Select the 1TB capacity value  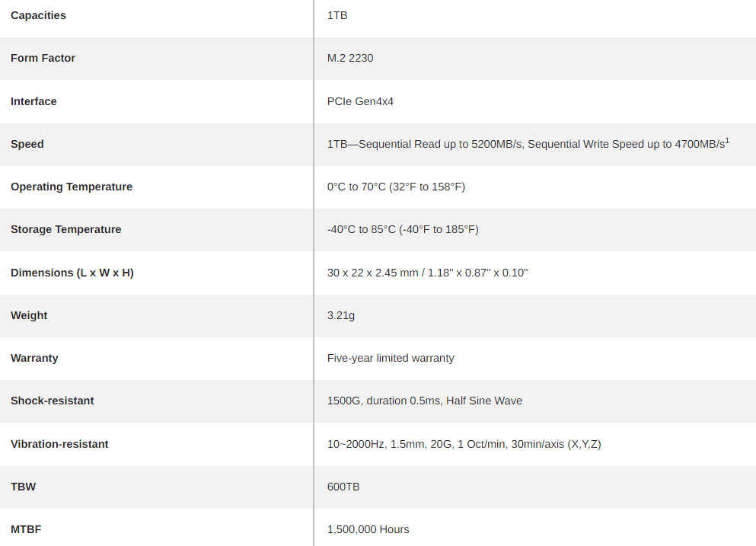[x=337, y=15]
